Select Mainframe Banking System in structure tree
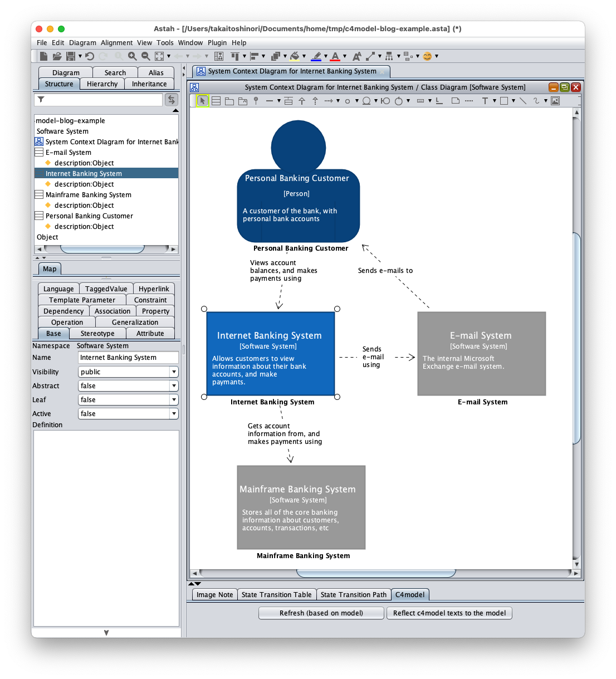The height and width of the screenshot is (679, 616). 89,195
